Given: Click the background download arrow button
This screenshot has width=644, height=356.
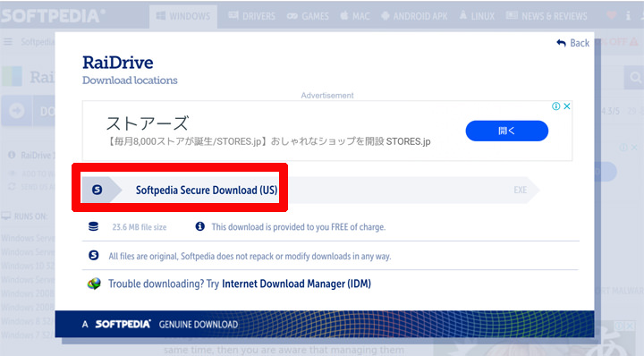Looking at the screenshot, I should point(16,111).
